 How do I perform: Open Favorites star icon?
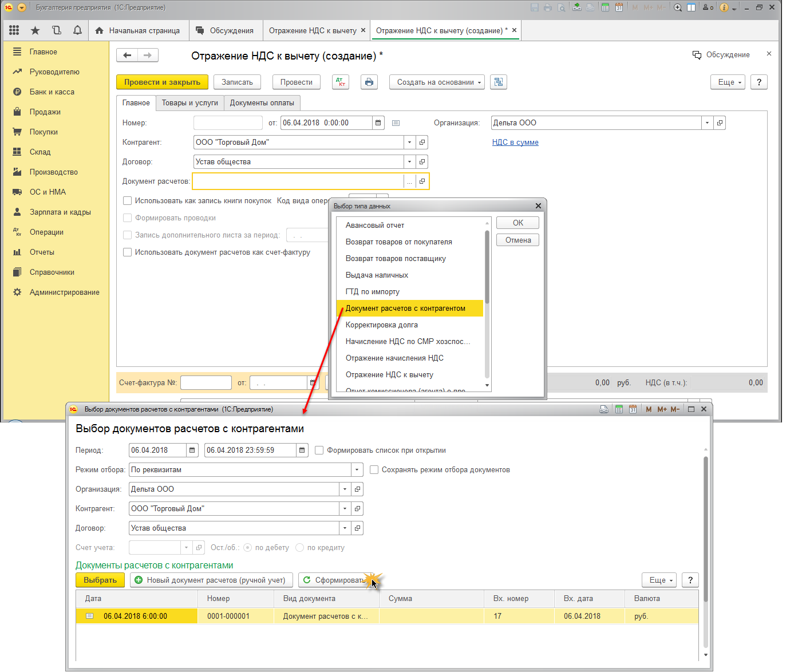pos(35,30)
